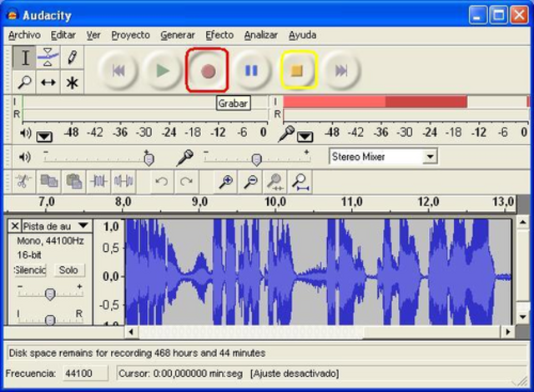The width and height of the screenshot is (534, 392).
Task: Click the blue Pause button
Action: tap(251, 71)
